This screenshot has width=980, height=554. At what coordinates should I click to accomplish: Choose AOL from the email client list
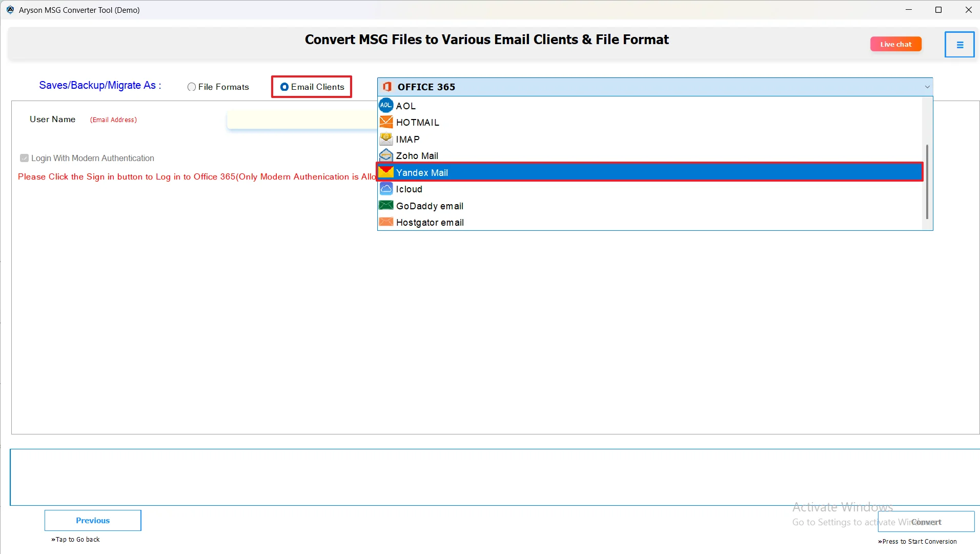[650, 106]
